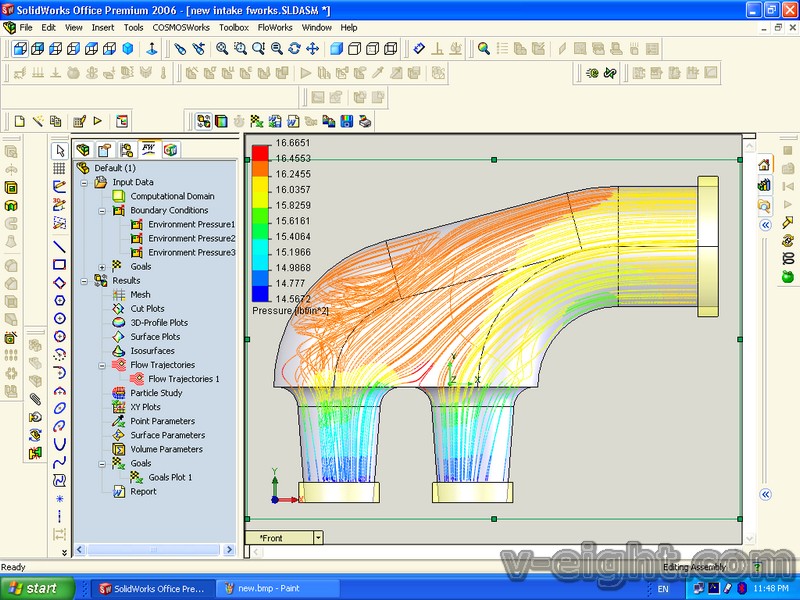The width and height of the screenshot is (800, 600).
Task: Click the Shaded display mode icon
Action: point(336,48)
